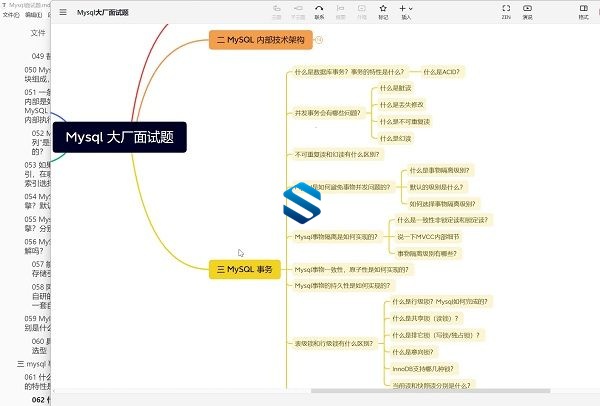Select node 当前读和快照读分别是什么?

pos(431,385)
